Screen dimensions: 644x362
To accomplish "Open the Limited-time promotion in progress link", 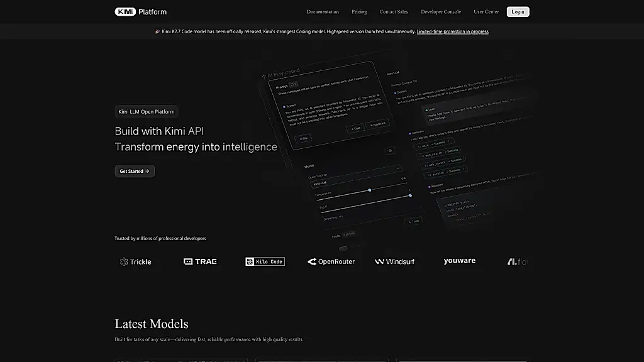I will 453,31.
